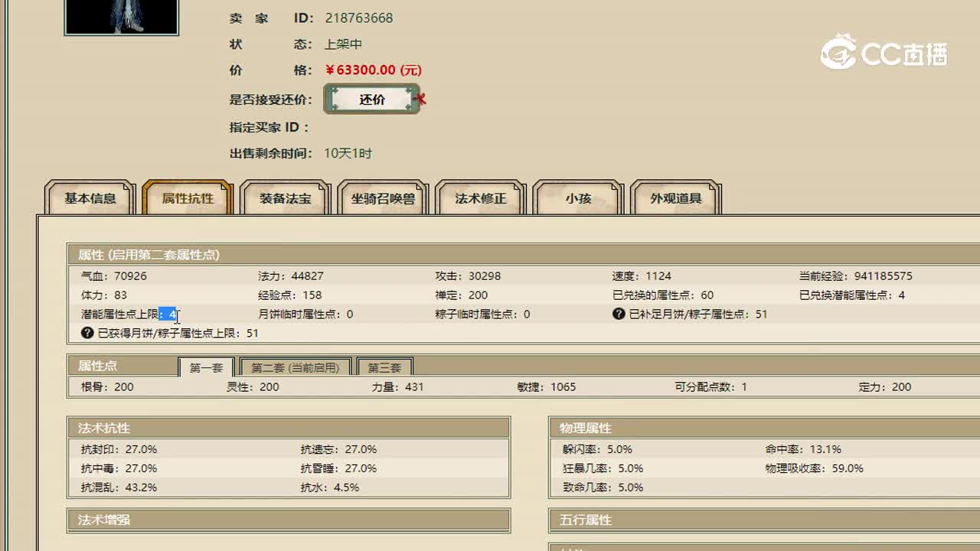Viewport: 980px width, 551px height.
Task: Click the 敏捷: 1065 attribute
Action: 547,386
